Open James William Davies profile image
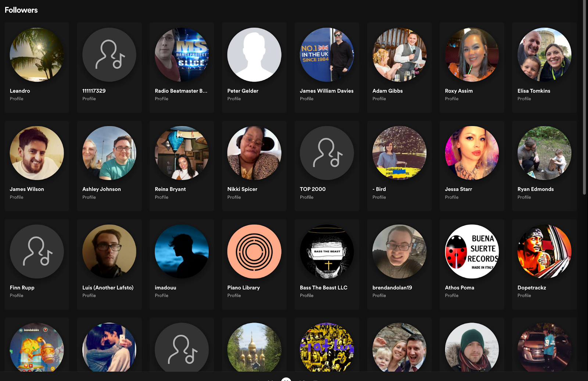The height and width of the screenshot is (381, 588). point(327,55)
